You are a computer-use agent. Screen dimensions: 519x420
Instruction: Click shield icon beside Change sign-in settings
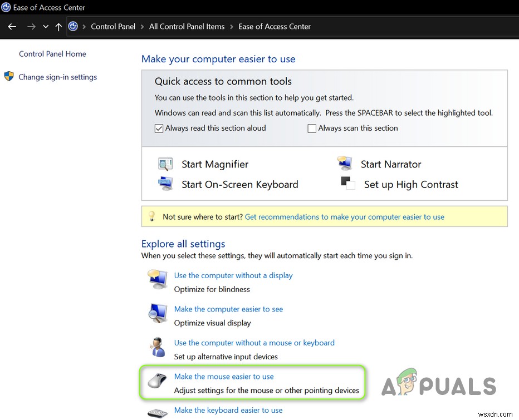[9, 76]
